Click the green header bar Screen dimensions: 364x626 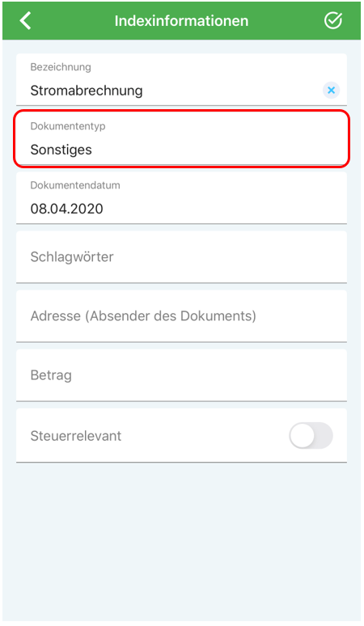pyautogui.click(x=182, y=21)
